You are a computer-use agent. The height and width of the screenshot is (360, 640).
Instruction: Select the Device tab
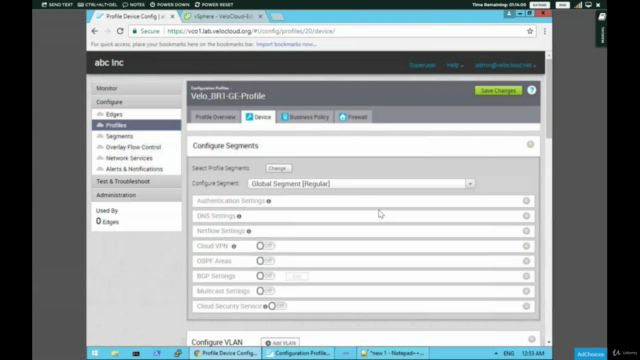[258, 117]
